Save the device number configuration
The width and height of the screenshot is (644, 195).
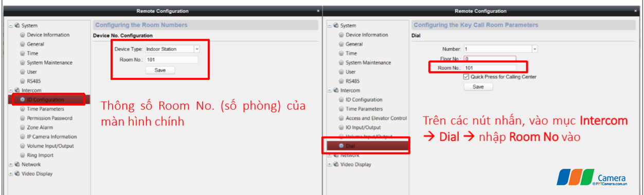click(160, 70)
